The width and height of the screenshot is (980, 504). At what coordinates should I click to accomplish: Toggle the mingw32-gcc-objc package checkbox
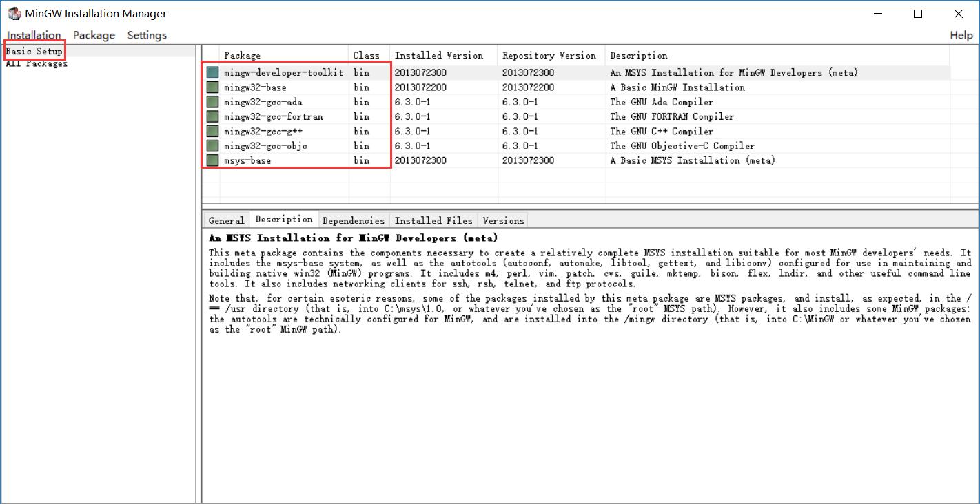coord(212,146)
